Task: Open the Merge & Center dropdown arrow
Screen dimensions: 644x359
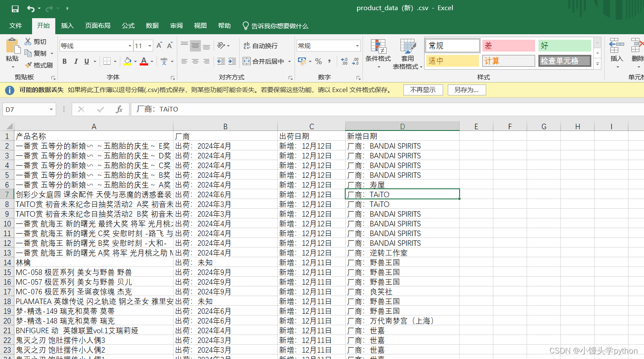Action: tap(290, 61)
